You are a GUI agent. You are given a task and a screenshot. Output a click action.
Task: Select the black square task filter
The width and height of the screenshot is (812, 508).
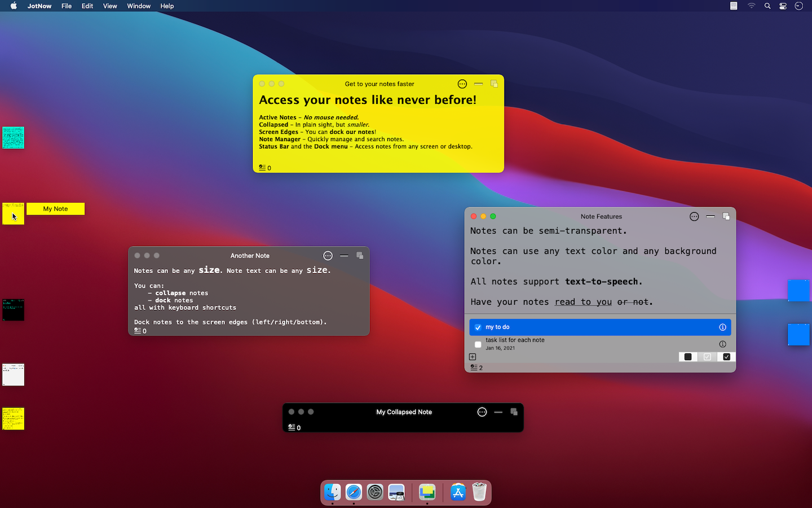click(x=688, y=357)
